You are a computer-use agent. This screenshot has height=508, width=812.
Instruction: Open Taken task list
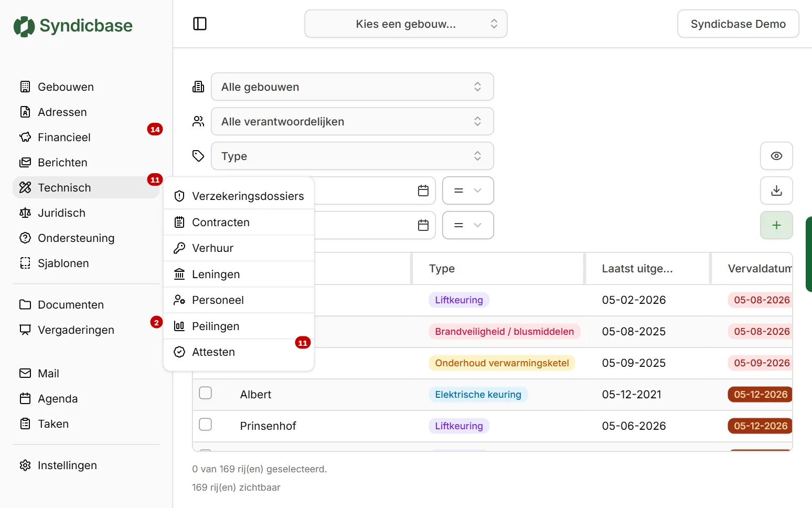[86, 424]
